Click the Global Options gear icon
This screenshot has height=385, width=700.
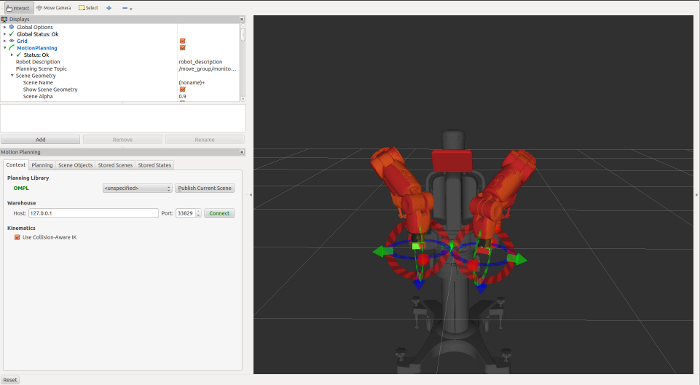12,27
